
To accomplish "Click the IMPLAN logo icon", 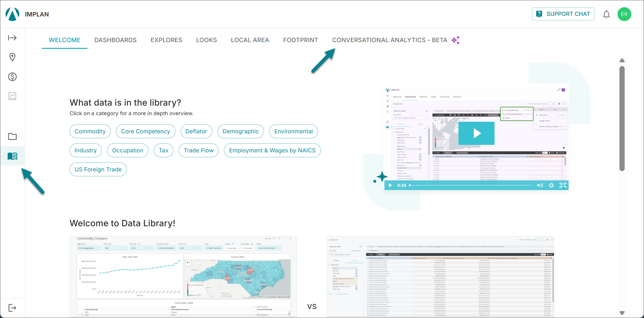I will coord(12,14).
